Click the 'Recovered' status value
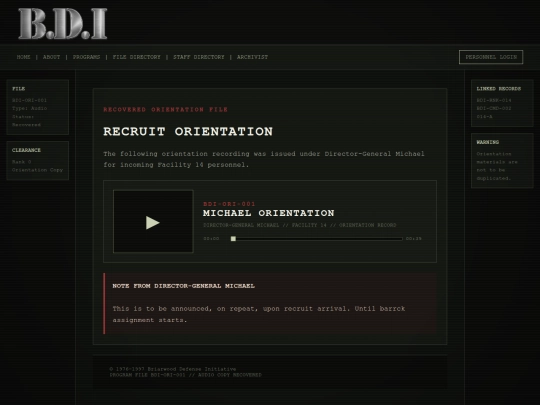The width and height of the screenshot is (540, 405). pos(26,125)
